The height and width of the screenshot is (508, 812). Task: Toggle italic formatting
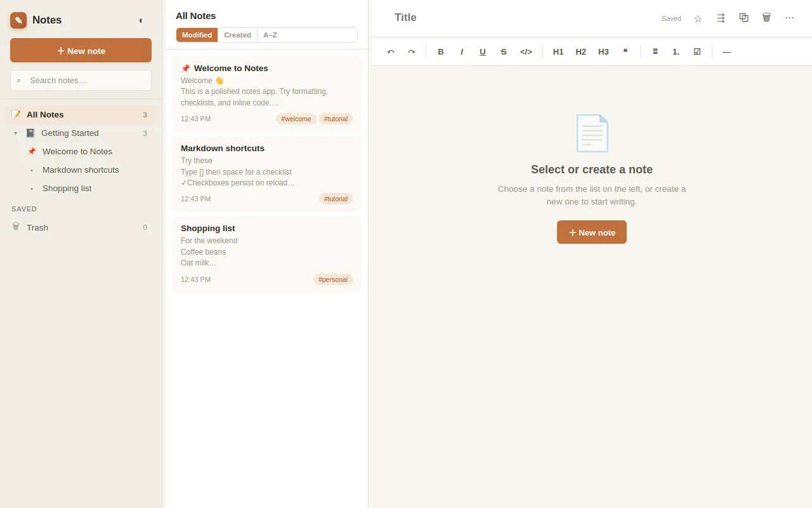(462, 51)
